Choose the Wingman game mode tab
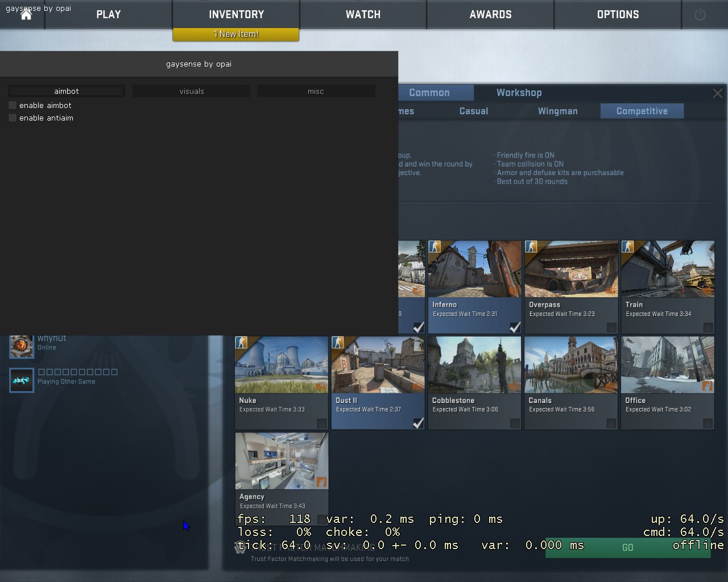The height and width of the screenshot is (582, 728). click(557, 111)
